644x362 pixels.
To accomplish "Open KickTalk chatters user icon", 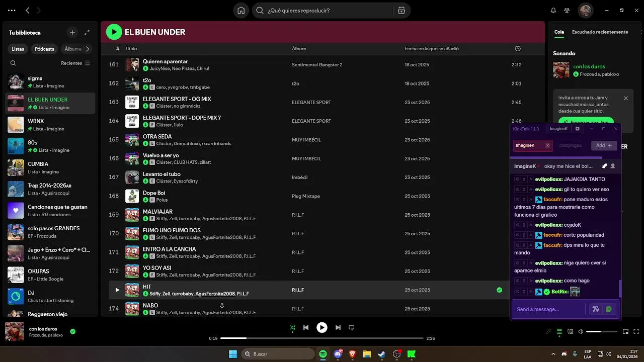I will pos(613,166).
